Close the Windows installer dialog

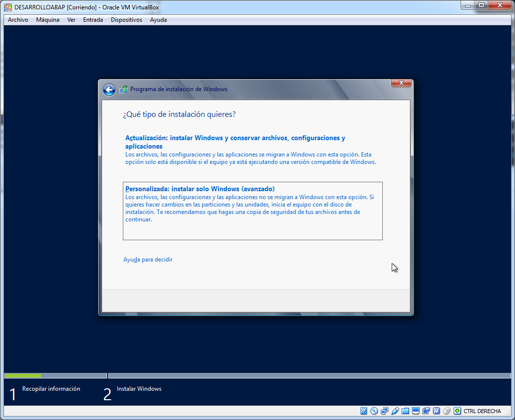(401, 83)
